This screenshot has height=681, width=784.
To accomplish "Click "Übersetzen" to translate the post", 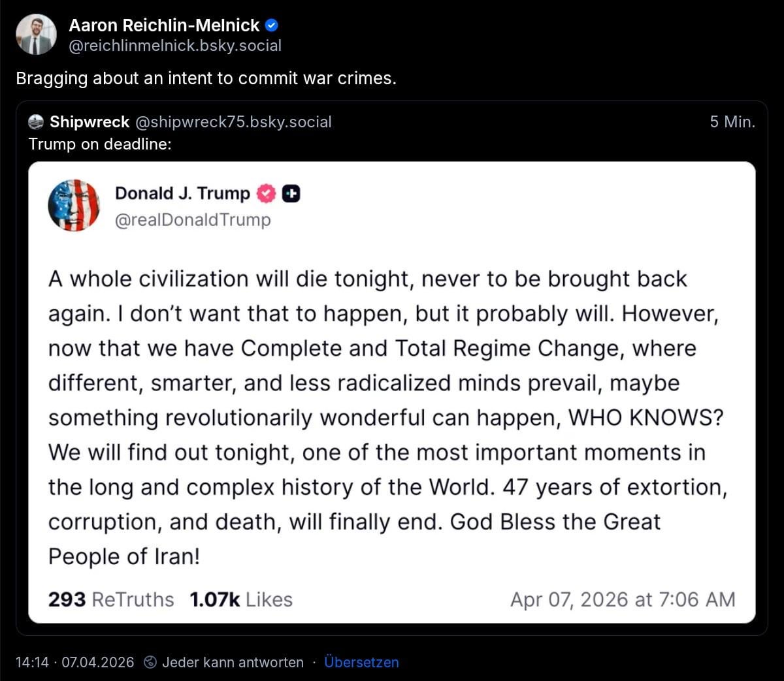I will click(361, 662).
